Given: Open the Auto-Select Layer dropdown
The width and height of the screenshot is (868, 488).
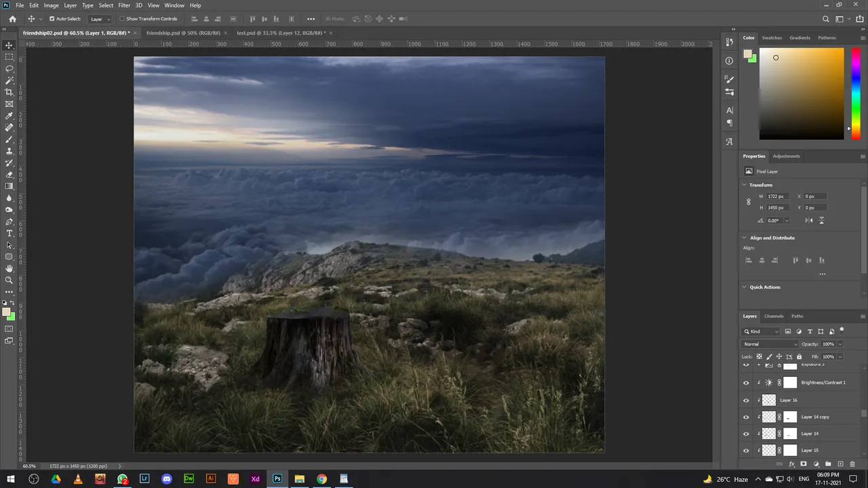Looking at the screenshot, I should pos(100,19).
